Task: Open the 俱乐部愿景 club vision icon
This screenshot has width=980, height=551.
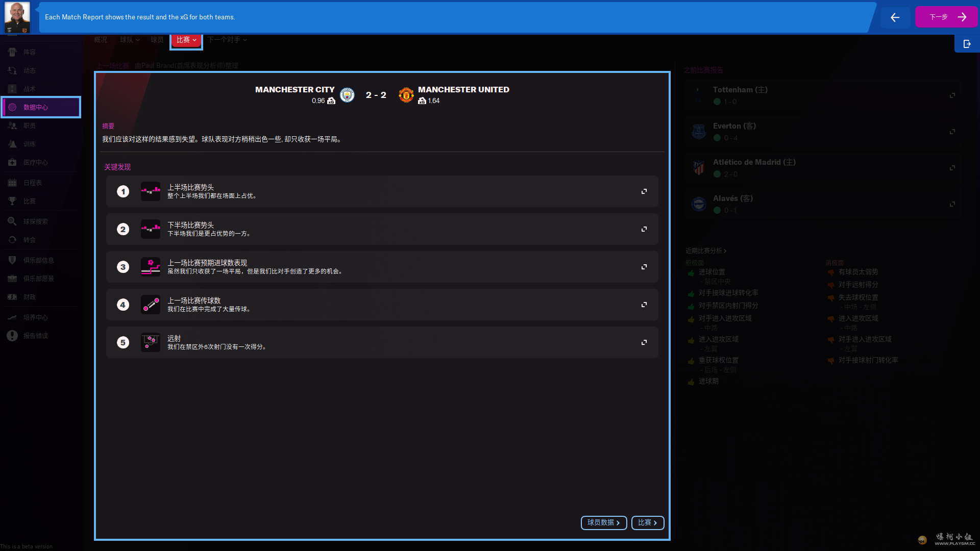Action: 12,279
